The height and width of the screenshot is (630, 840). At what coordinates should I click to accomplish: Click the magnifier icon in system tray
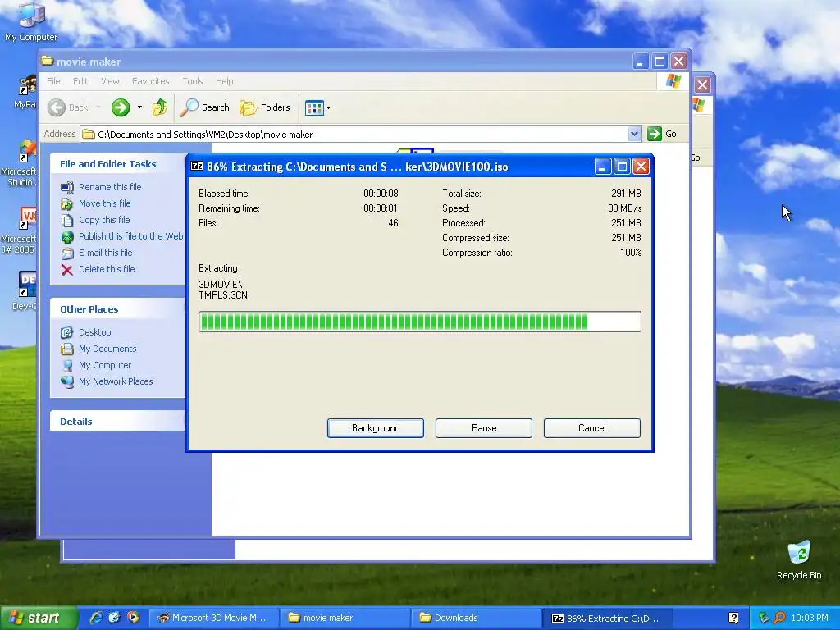[x=779, y=619]
